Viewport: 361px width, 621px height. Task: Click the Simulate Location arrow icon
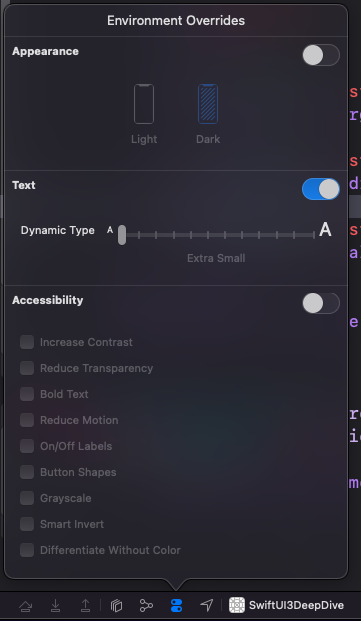[x=206, y=605]
